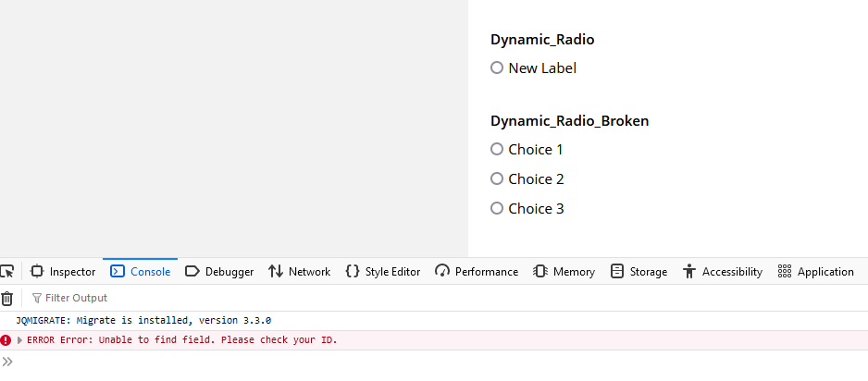Activate the element picker icon
This screenshot has height=381, width=868.
click(6, 271)
